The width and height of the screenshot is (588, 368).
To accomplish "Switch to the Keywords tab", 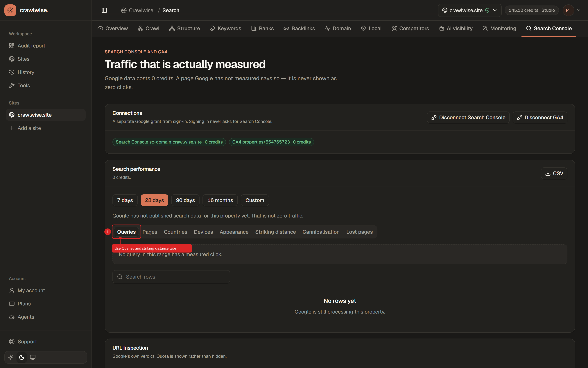I will point(225,29).
